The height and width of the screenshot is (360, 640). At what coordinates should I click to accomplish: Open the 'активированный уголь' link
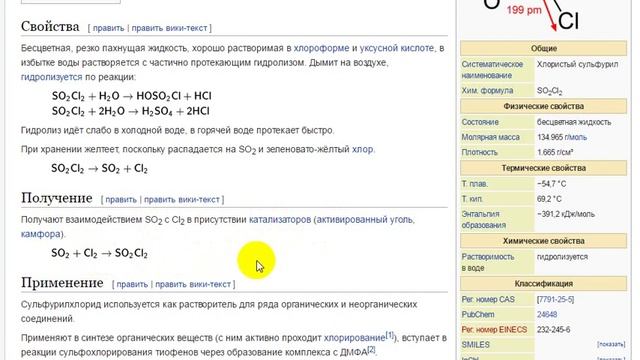[364, 220]
